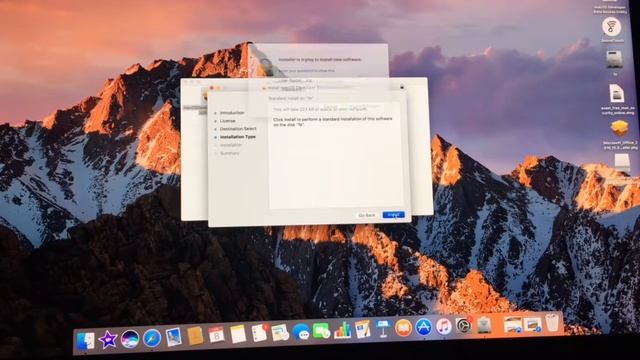Open System Preferences from the dock
Screen dimensions: 640x360
click(x=464, y=326)
